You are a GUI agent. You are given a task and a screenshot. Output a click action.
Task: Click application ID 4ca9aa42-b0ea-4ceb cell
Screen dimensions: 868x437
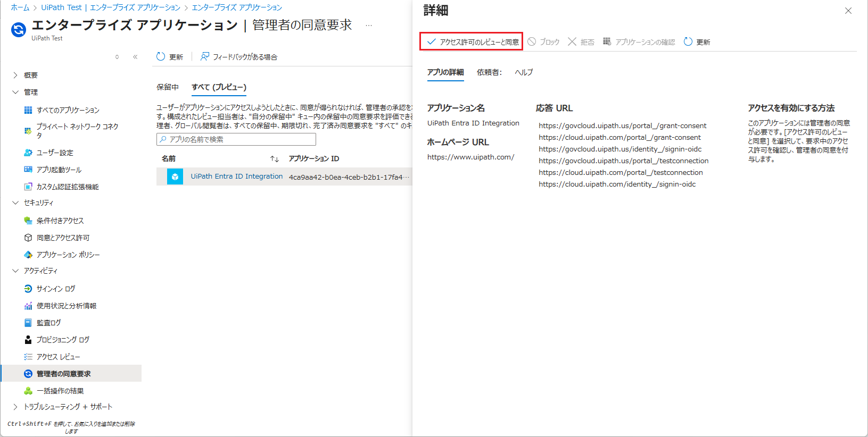tap(349, 177)
